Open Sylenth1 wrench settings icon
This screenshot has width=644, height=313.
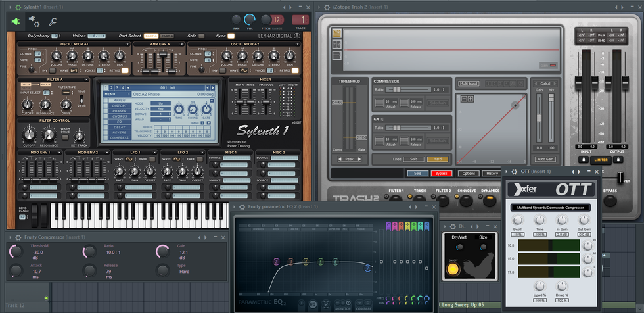tap(53, 21)
